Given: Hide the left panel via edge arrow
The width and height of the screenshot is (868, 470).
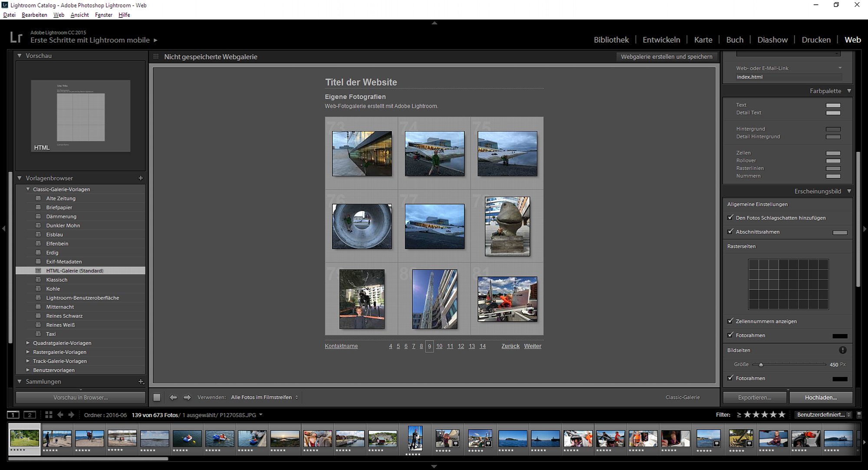Looking at the screenshot, I should coord(3,228).
